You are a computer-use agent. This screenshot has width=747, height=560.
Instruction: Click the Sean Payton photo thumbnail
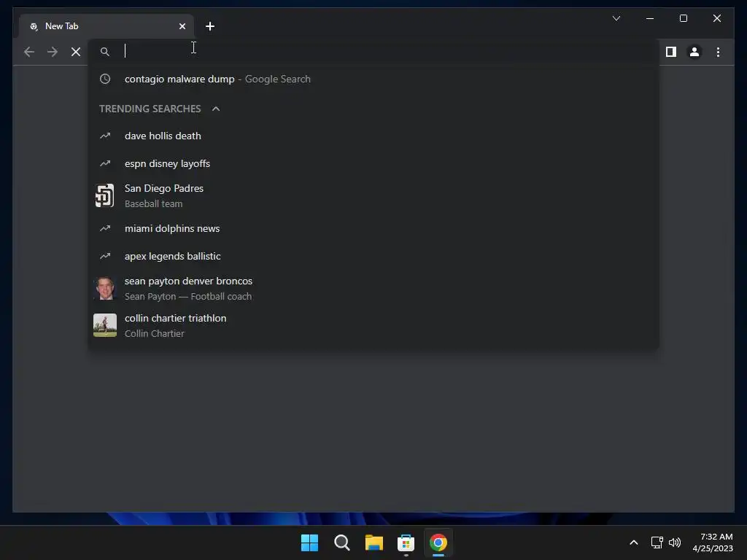click(105, 289)
